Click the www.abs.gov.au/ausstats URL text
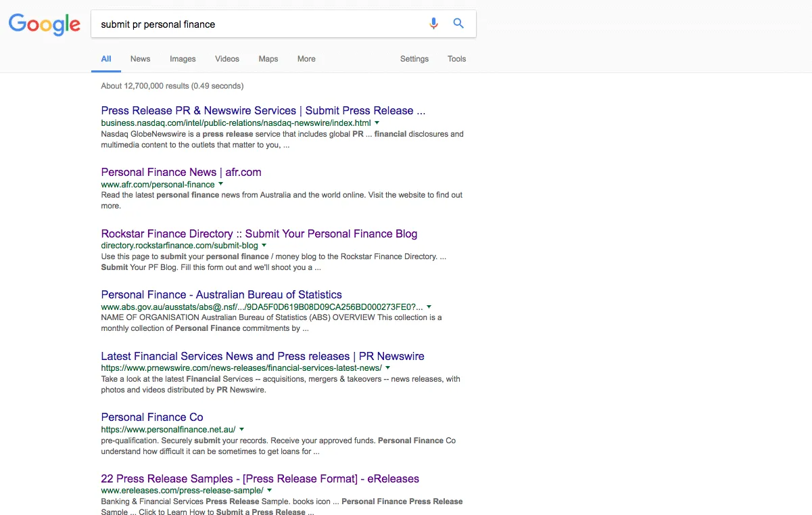This screenshot has width=812, height=515. point(262,307)
